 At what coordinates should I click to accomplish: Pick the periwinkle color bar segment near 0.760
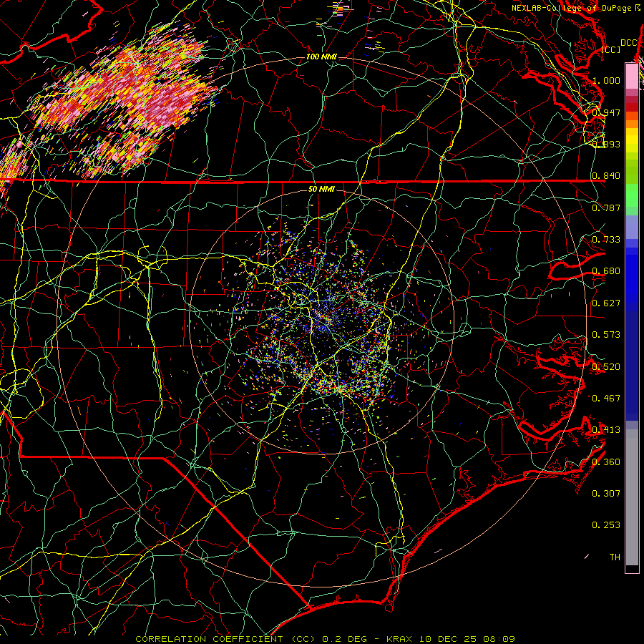coord(632,227)
